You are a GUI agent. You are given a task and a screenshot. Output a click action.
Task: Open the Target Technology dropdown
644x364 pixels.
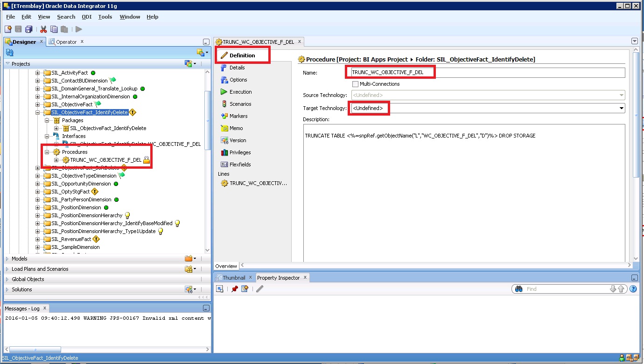[621, 108]
